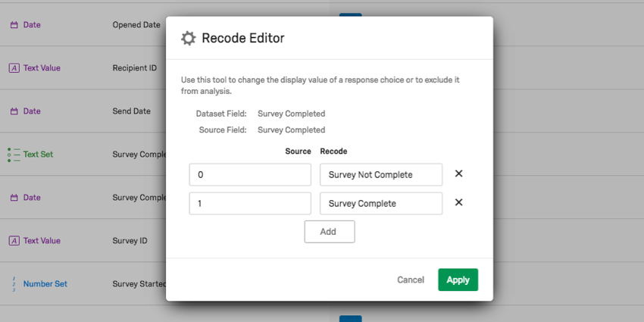Delete the Survey Complete recode row

458,202
